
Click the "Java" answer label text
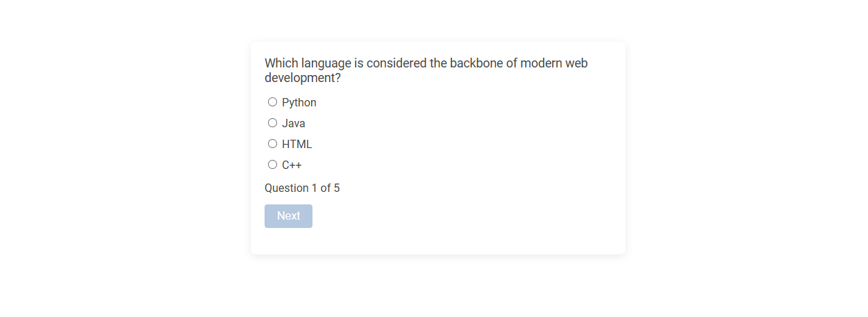click(294, 124)
